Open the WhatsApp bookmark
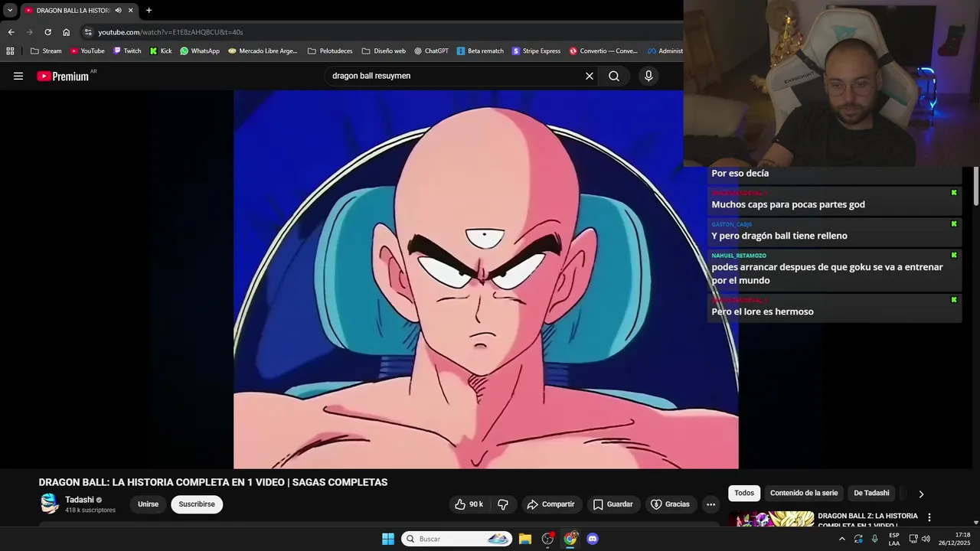The height and width of the screenshot is (551, 980). point(200,51)
